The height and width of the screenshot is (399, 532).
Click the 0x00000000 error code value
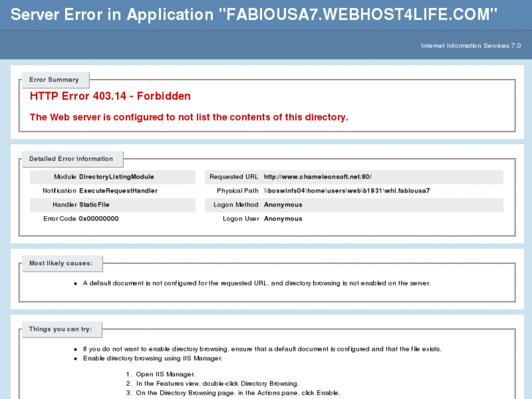pos(99,219)
